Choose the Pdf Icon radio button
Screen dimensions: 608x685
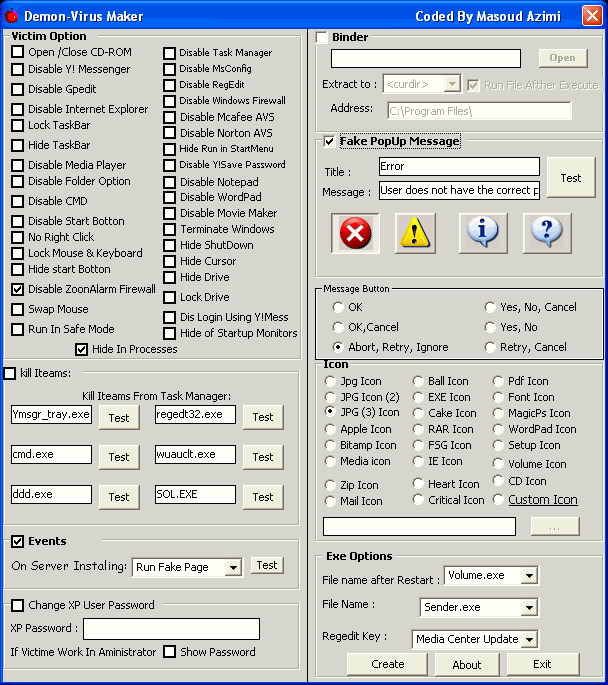click(x=498, y=381)
